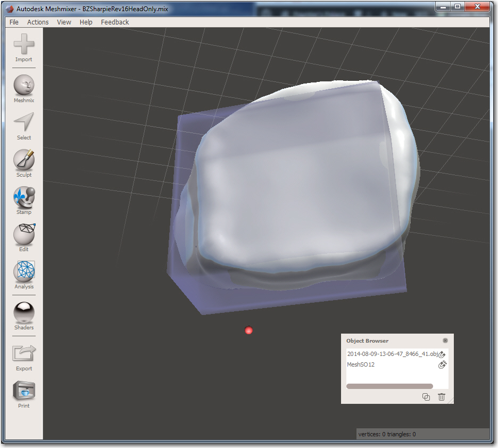Viewport: 498px width, 448px height.
Task: Close the Meshmixer window
Action: 477,7
